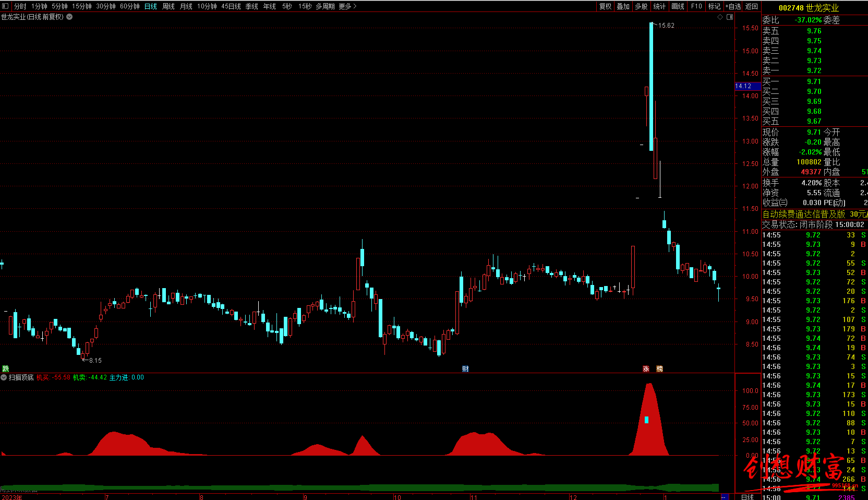Click the 跌 event marker
Screen dimensions: 868x500
click(6, 368)
